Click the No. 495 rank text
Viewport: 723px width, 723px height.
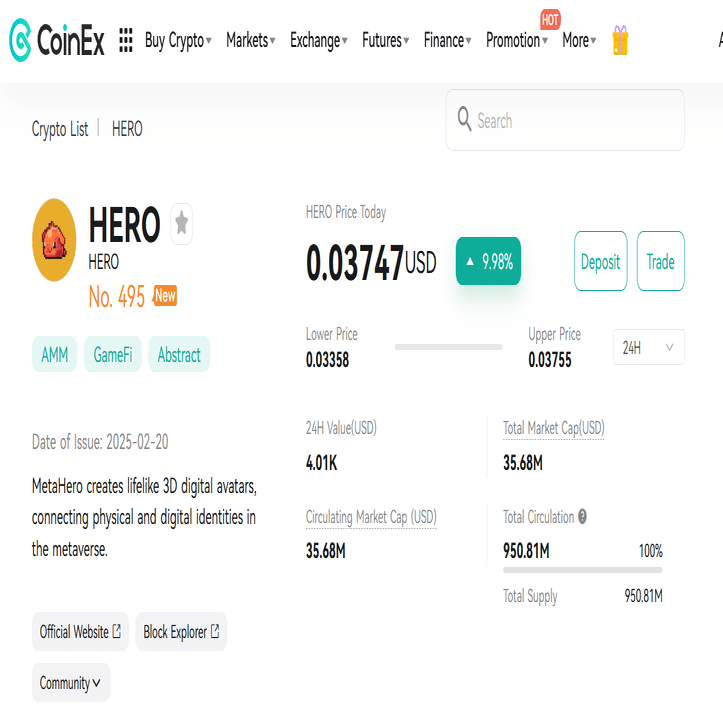tap(117, 296)
